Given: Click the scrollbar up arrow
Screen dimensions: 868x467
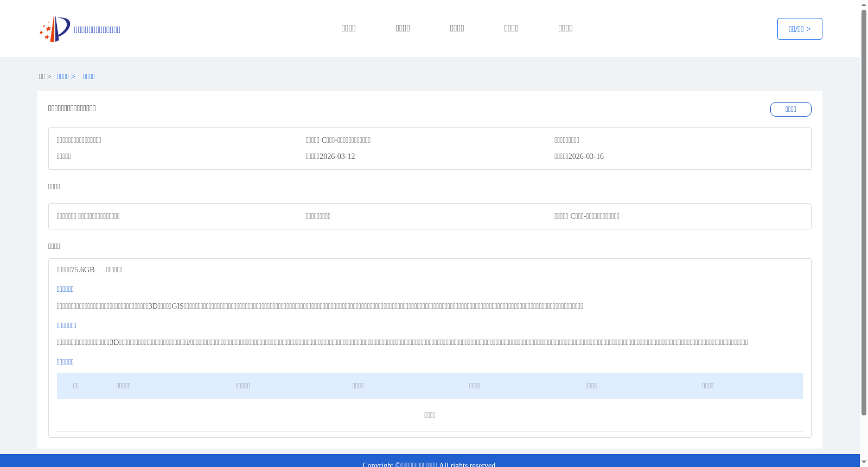Looking at the screenshot, I should point(864,4).
